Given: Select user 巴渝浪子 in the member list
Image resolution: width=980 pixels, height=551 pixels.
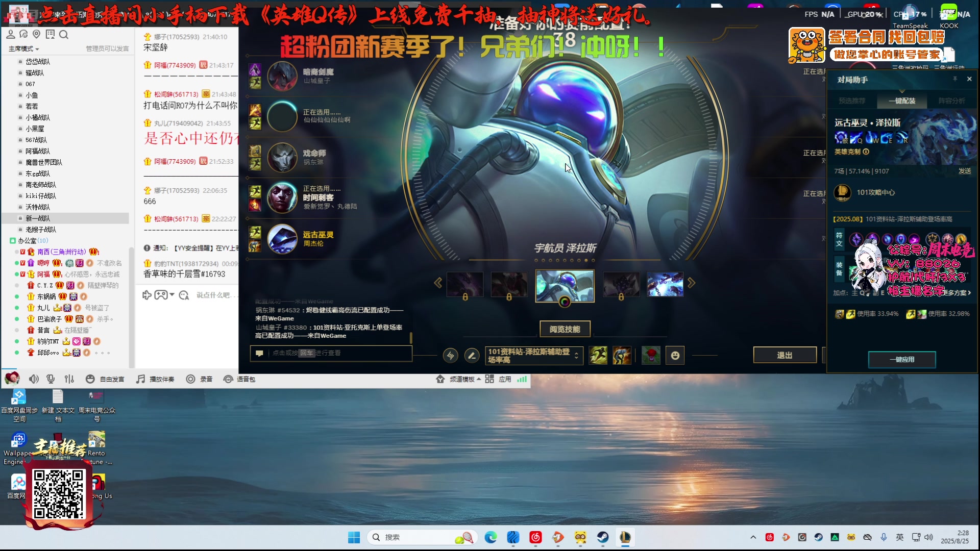Looking at the screenshot, I should coord(50,319).
